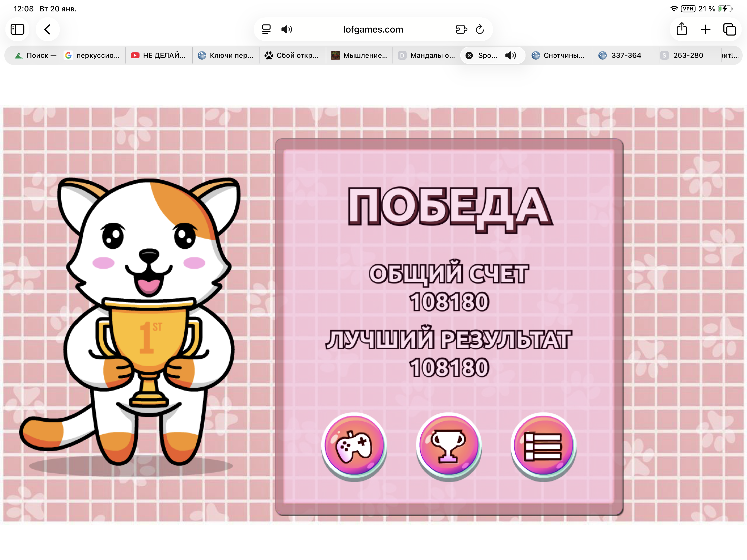Image resolution: width=747 pixels, height=560 pixels.
Task: Close the Spo... tab
Action: click(469, 55)
